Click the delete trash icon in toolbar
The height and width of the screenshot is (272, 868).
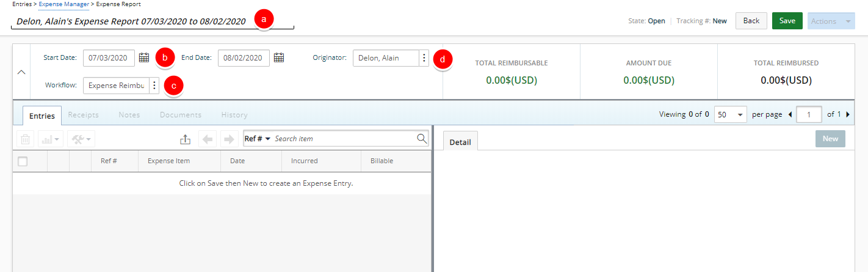click(x=26, y=139)
